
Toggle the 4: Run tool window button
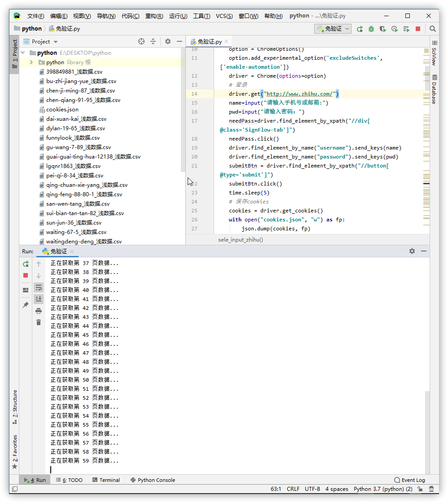(x=35, y=480)
